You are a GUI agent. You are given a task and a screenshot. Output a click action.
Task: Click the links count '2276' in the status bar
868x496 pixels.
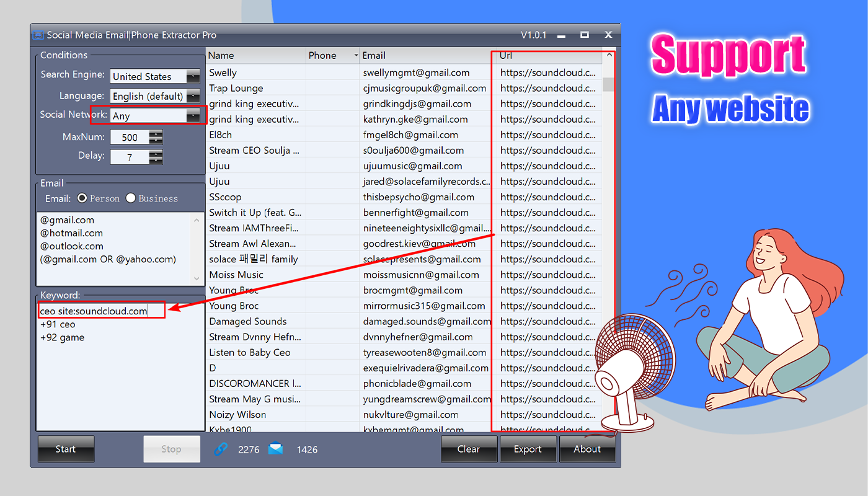click(x=249, y=449)
